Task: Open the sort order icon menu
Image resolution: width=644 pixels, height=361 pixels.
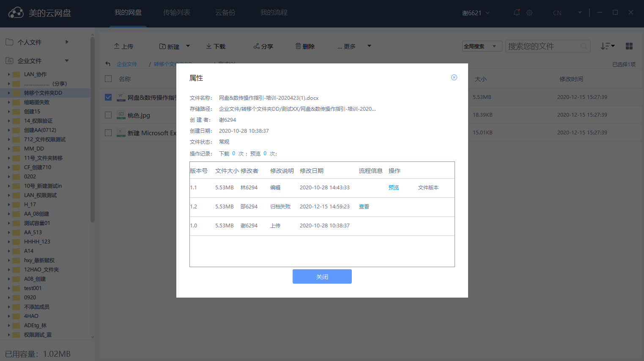Action: click(607, 46)
